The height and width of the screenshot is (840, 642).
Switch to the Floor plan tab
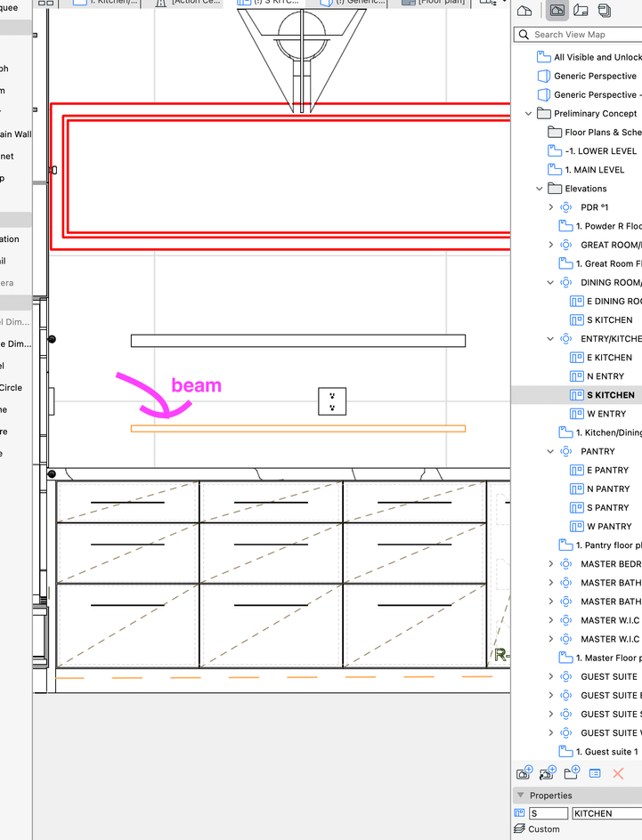coord(435,2)
